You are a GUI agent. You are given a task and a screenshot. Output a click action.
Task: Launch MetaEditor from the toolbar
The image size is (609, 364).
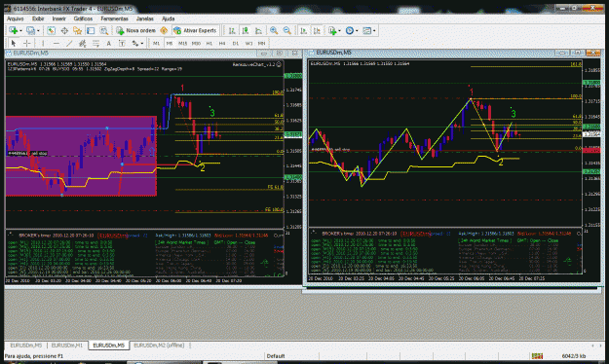164,30
